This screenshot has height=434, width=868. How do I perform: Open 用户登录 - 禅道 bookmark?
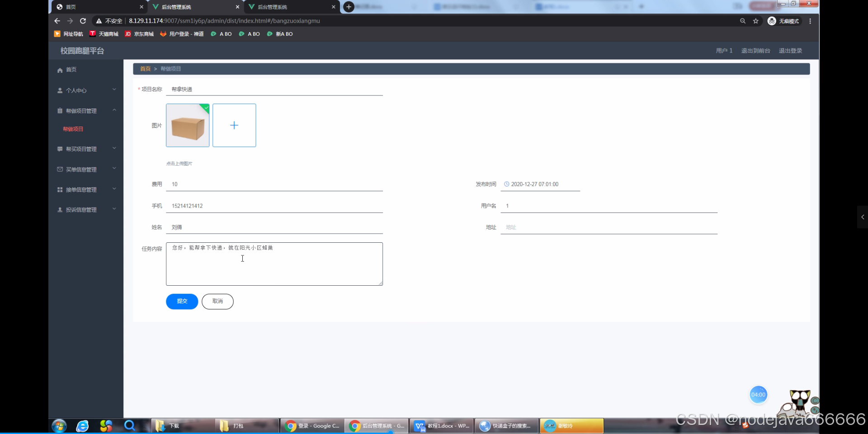tap(182, 34)
